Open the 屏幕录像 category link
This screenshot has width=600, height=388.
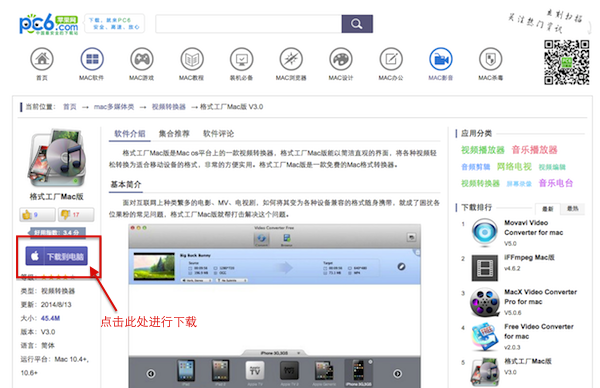click(519, 184)
